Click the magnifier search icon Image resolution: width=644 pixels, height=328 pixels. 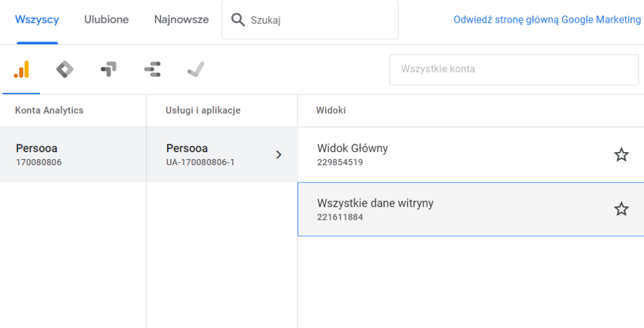tap(238, 19)
